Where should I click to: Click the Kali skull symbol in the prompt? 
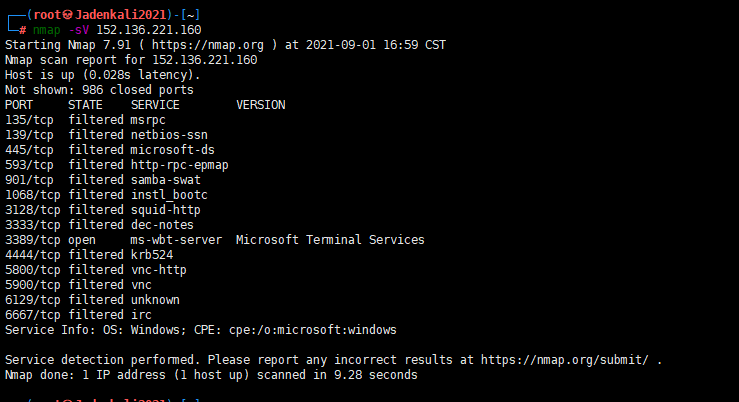click(x=66, y=15)
